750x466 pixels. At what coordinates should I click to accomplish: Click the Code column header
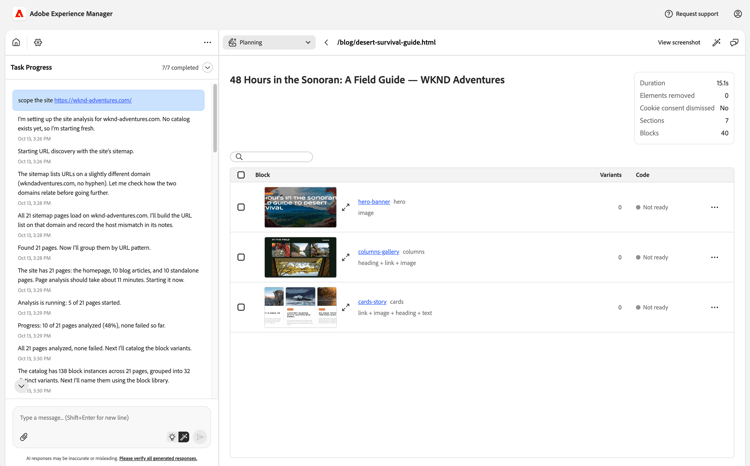642,175
